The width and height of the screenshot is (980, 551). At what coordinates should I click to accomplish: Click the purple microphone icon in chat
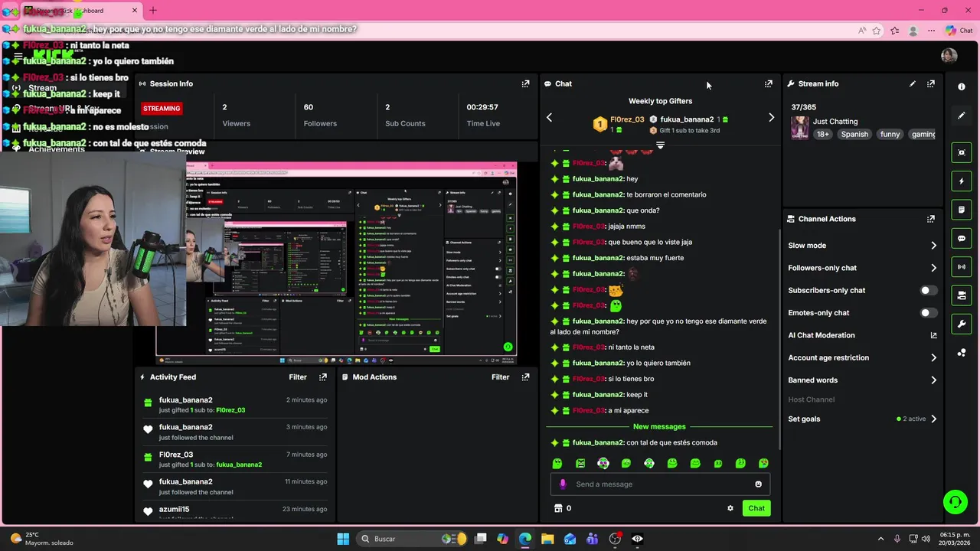click(563, 484)
